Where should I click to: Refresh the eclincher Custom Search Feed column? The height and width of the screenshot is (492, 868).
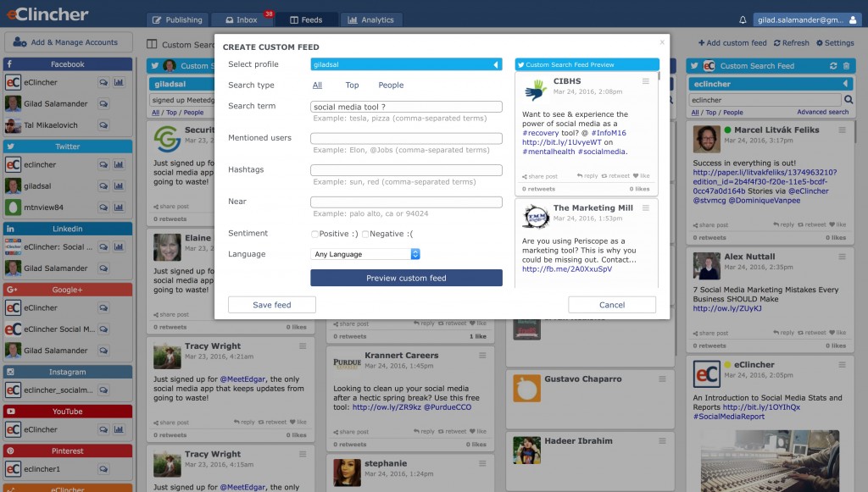tap(833, 66)
